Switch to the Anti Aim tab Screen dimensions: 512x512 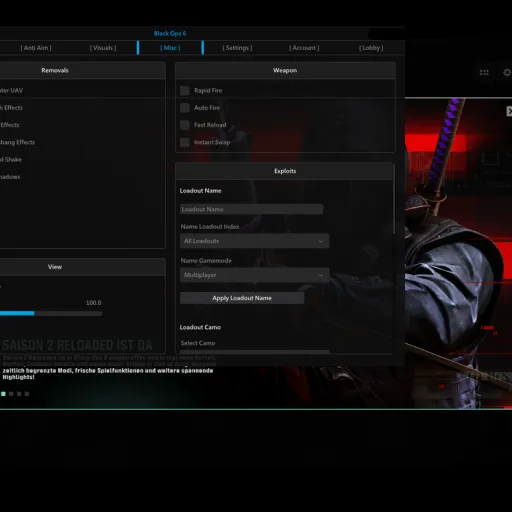click(36, 48)
